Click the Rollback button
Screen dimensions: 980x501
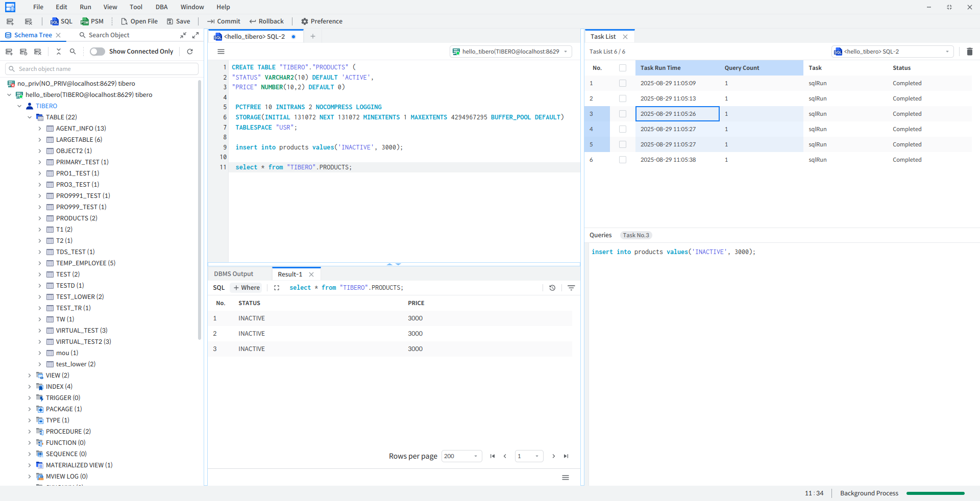(266, 21)
